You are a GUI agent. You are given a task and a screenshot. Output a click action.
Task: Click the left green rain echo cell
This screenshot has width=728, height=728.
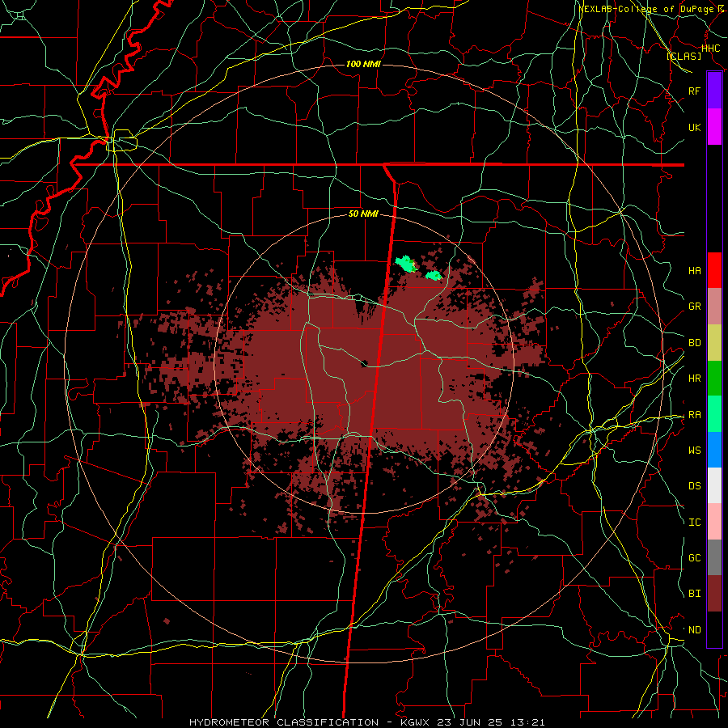[x=406, y=264]
